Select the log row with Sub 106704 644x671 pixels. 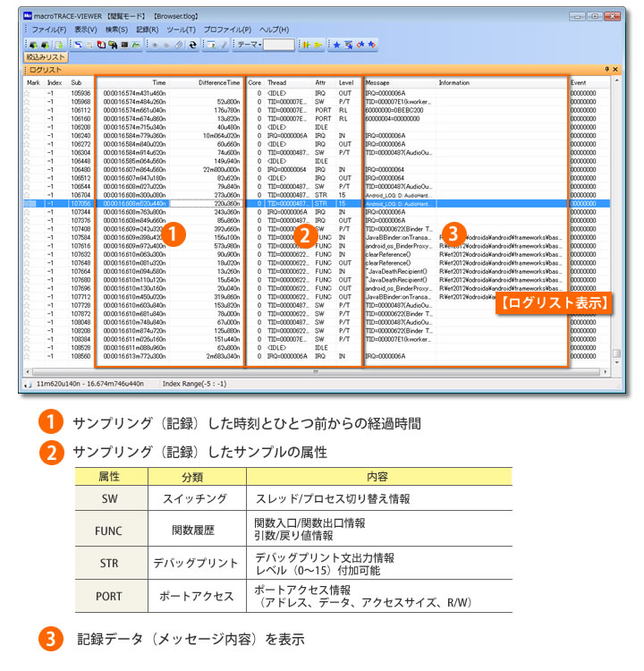point(317,195)
